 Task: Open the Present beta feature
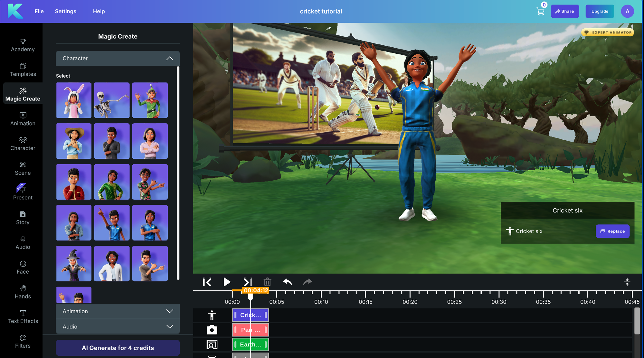(23, 193)
